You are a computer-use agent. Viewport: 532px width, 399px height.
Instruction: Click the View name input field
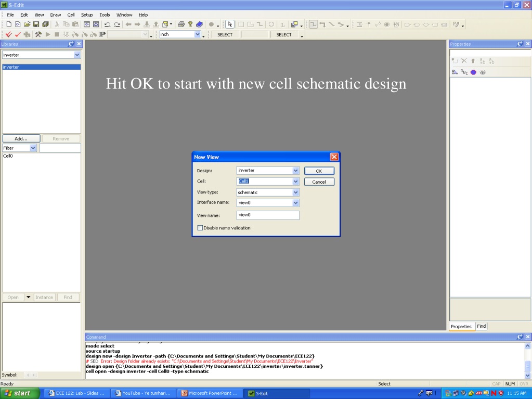point(268,215)
